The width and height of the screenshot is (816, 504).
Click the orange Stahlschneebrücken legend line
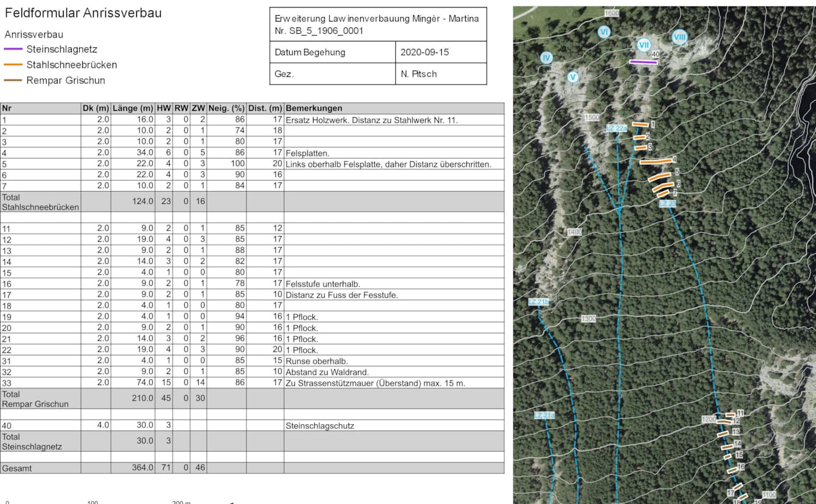13,65
